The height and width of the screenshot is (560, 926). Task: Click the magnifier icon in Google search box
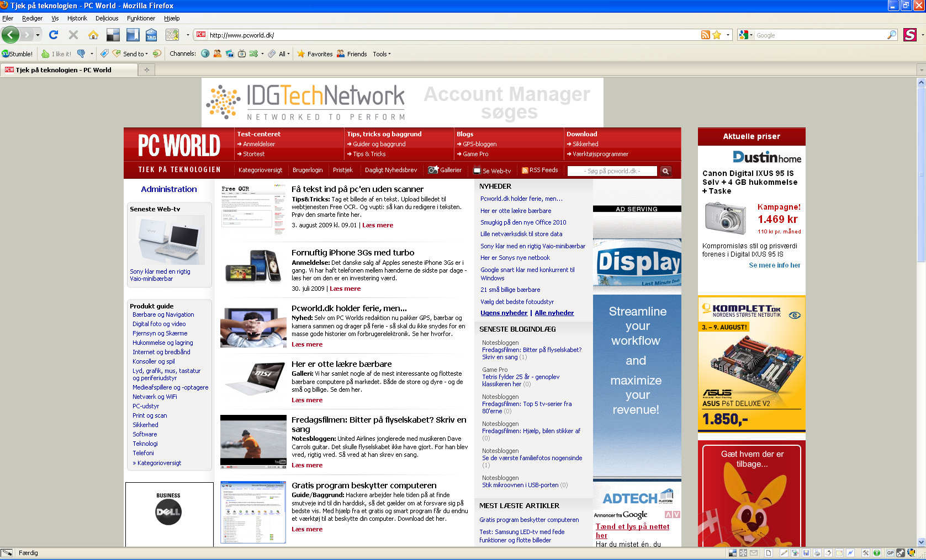(892, 35)
